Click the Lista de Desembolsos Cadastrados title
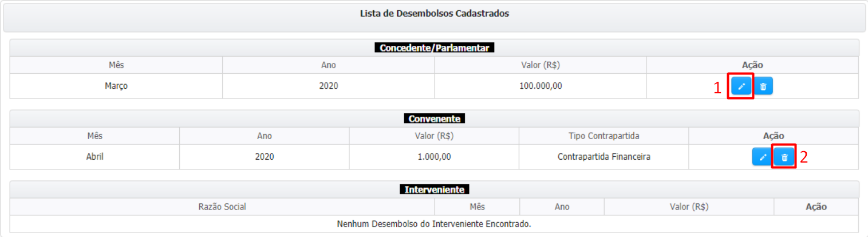Image resolution: width=868 pixels, height=237 pixels. pos(434,14)
